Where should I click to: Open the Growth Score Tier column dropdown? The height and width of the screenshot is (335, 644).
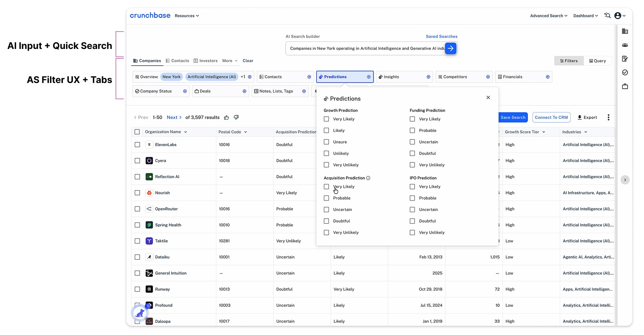pos(544,132)
